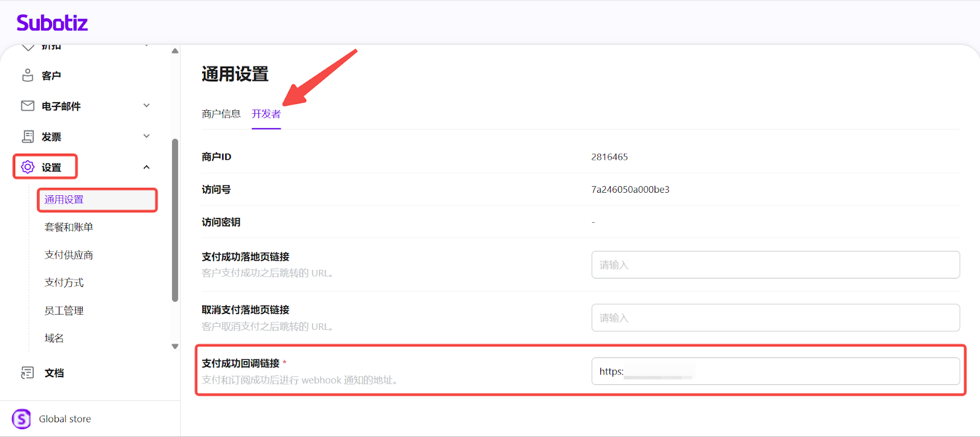Click the 取消支付落地页链接 input field
Image resolution: width=980 pixels, height=437 pixels.
(x=775, y=318)
